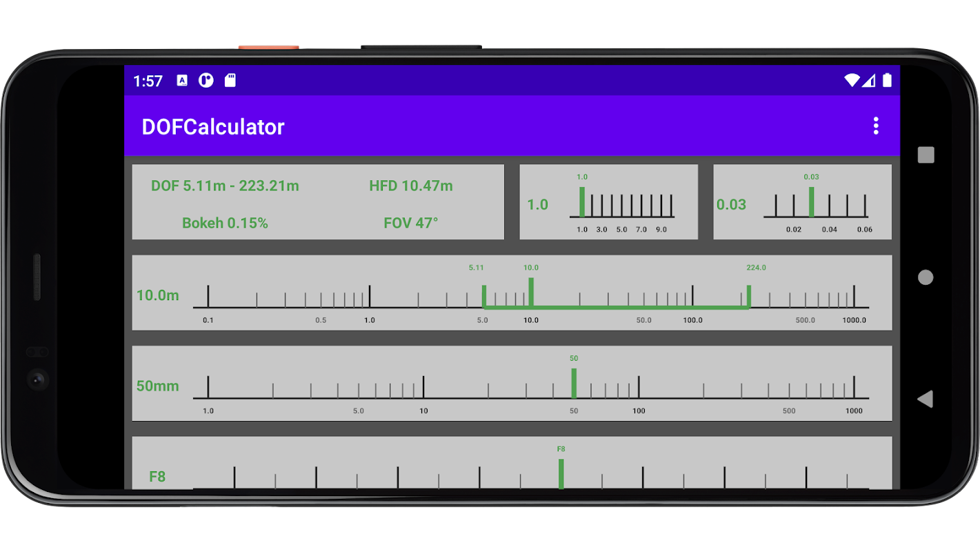Click the Bokeh 0.15% readout
980x552 pixels.
[225, 223]
